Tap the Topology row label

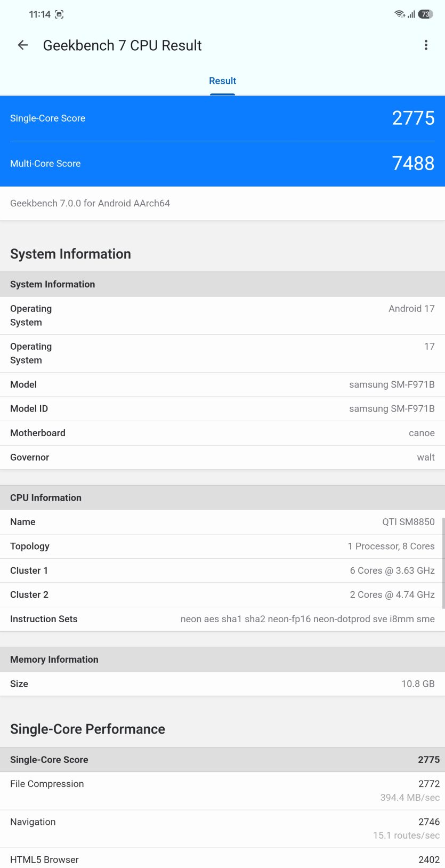[30, 546]
